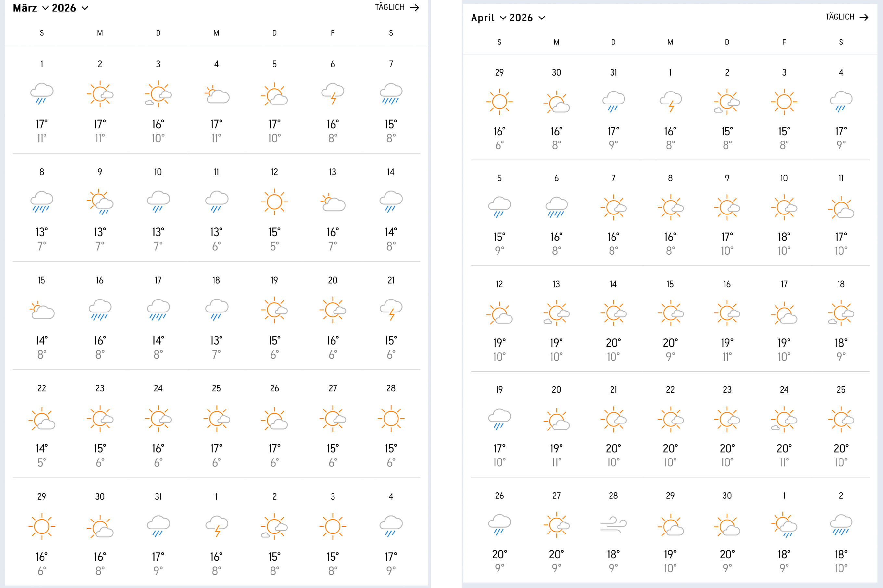Click heavy rain icon on March 16
Image resolution: width=883 pixels, height=588 pixels.
100,310
